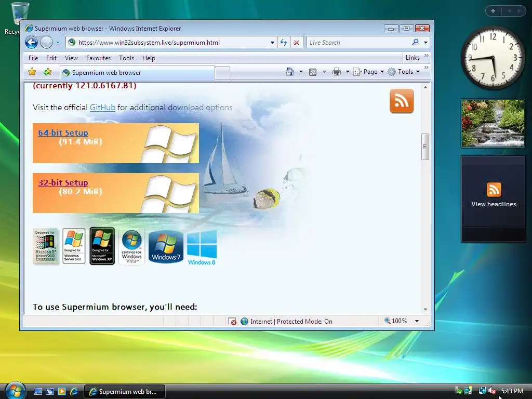Click Show Desktop quick launch icon
The height and width of the screenshot is (399, 532).
[x=38, y=392]
